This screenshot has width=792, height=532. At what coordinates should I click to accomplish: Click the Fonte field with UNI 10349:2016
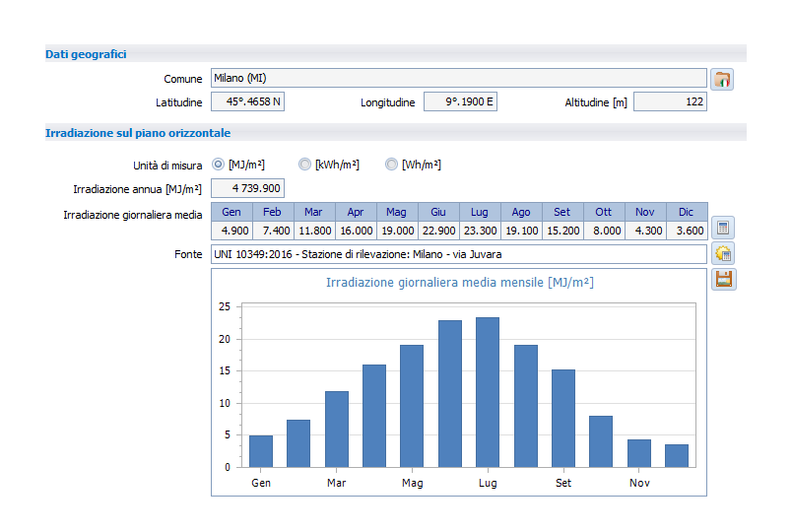[x=459, y=254]
